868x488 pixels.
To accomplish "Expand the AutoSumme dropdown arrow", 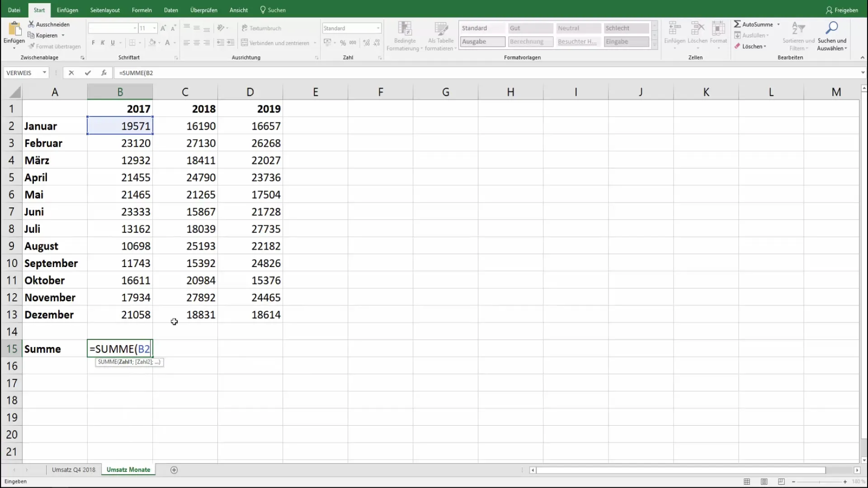I will click(778, 24).
